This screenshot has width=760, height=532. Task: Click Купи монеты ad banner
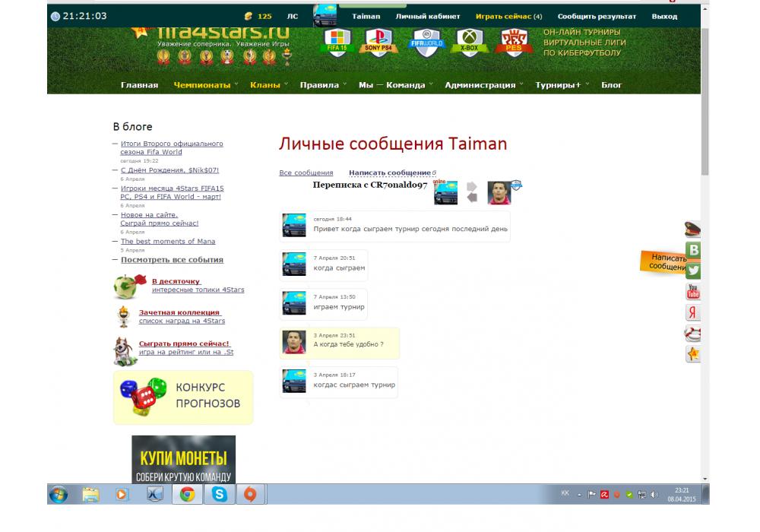point(184,459)
